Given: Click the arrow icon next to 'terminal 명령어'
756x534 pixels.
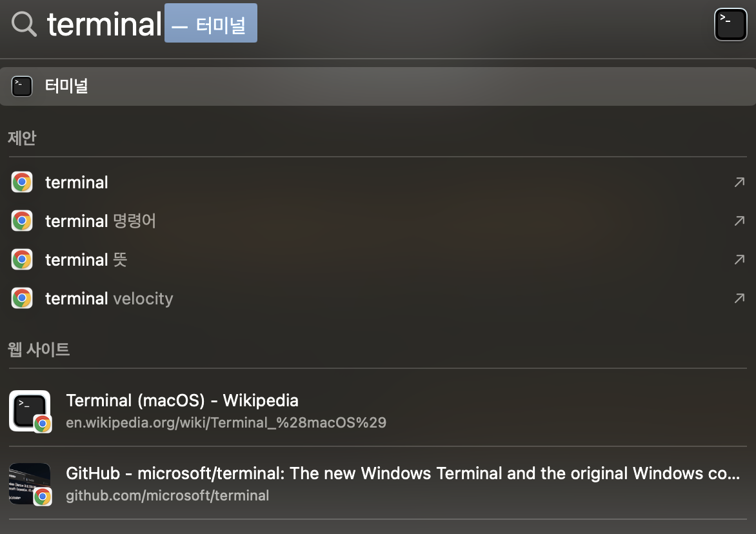Looking at the screenshot, I should [739, 221].
